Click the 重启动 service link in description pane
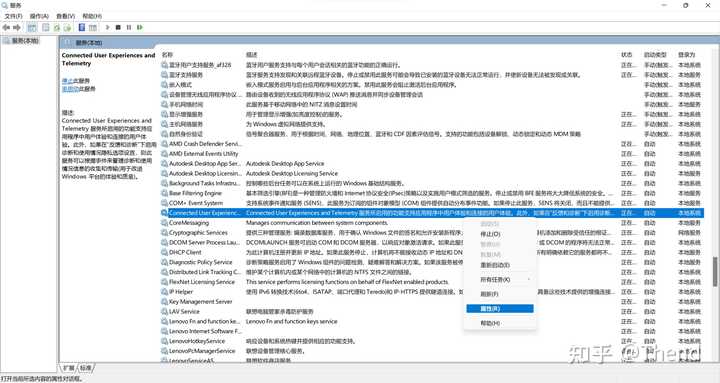Viewport: 720px width, 383px height. pyautogui.click(x=70, y=89)
